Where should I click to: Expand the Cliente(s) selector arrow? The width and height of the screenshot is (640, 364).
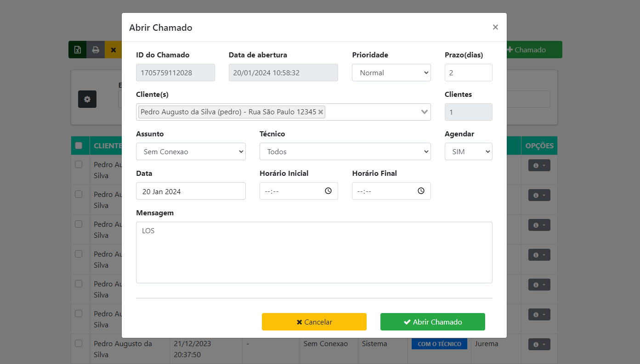(425, 112)
